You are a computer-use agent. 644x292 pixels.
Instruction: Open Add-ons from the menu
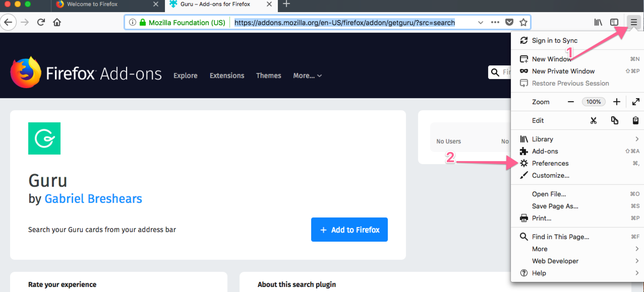point(578,151)
